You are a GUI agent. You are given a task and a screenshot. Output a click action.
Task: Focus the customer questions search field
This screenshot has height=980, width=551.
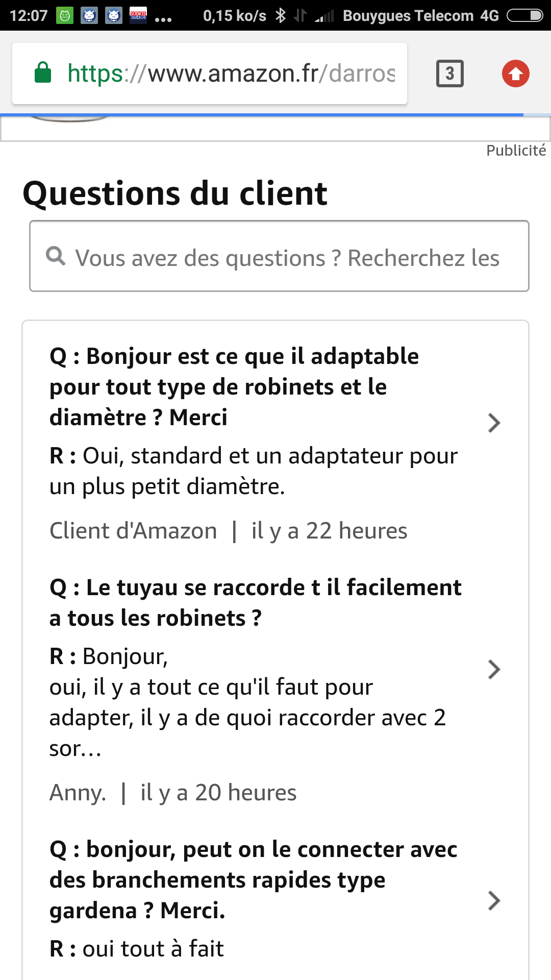coord(287,257)
